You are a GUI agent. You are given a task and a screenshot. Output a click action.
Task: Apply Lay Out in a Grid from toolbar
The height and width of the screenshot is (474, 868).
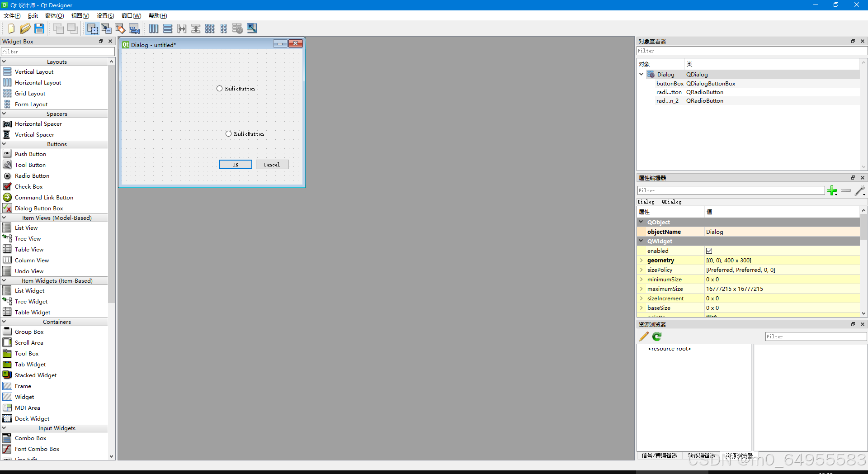pyautogui.click(x=210, y=28)
